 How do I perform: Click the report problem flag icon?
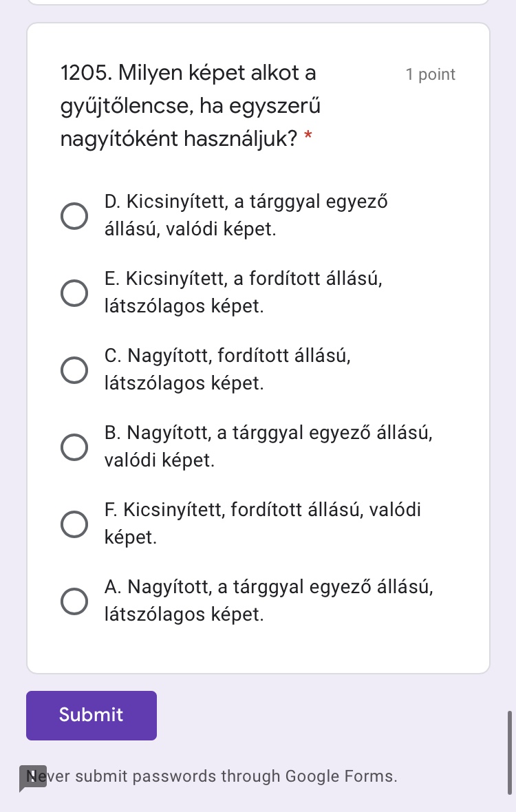click(x=32, y=778)
